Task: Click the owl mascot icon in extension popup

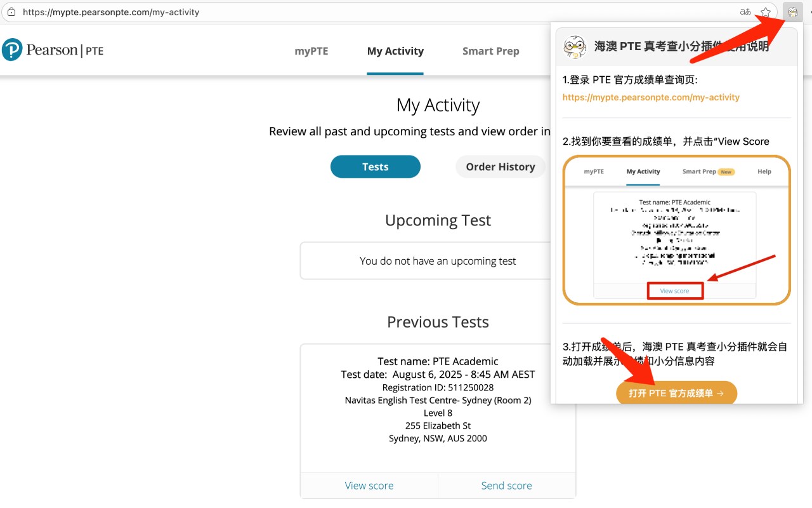Action: click(575, 46)
